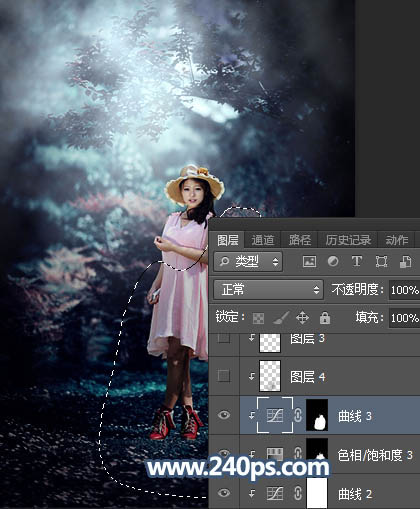Viewport: 420px width, 509px height.
Task: Filter layers by shape icon
Action: [381, 262]
